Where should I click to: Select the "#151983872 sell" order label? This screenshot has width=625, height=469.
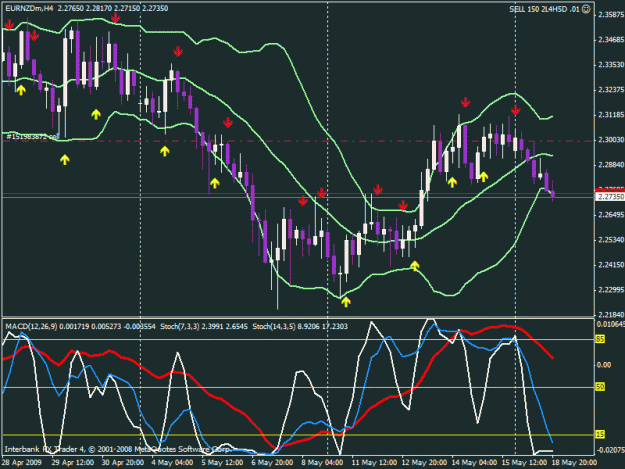(32, 137)
